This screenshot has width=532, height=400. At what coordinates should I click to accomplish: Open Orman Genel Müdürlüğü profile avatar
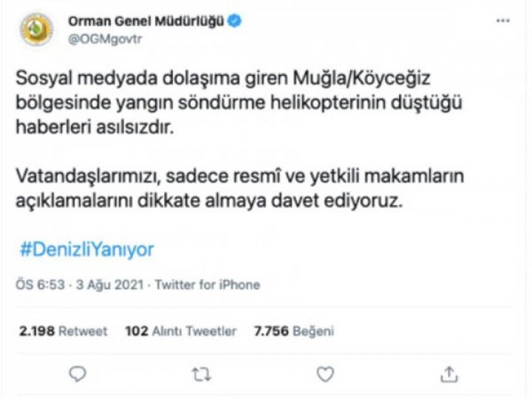(37, 30)
